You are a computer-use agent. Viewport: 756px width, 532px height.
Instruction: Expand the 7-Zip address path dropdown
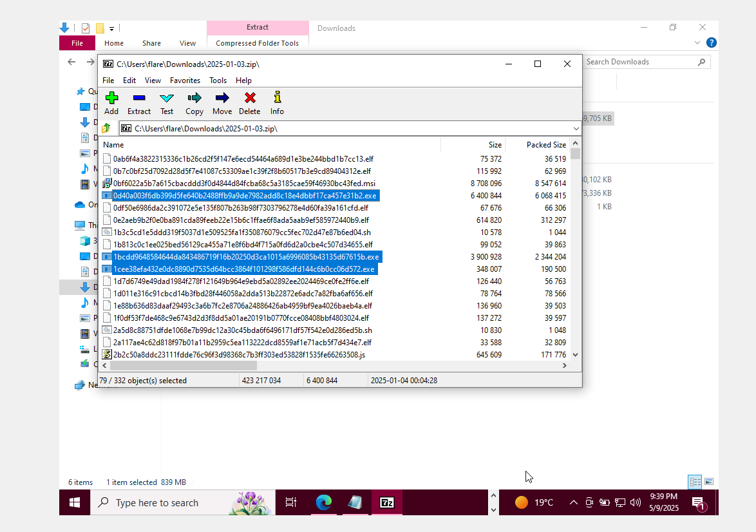click(x=575, y=128)
